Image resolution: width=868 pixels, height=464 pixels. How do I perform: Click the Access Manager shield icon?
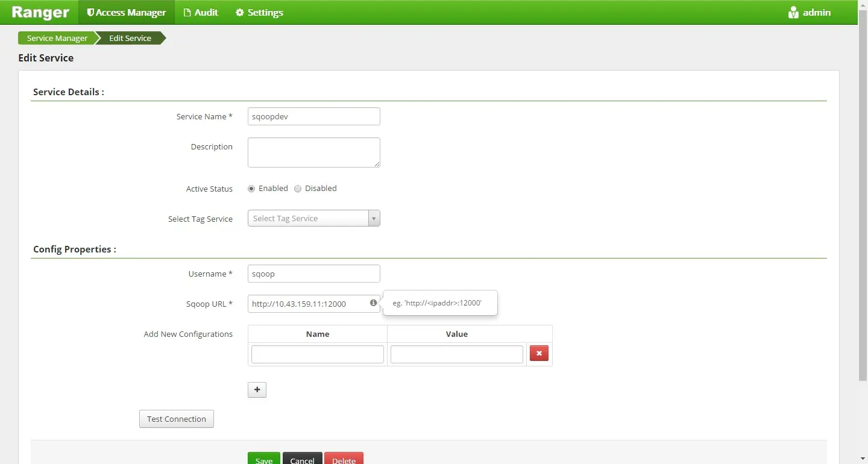[90, 12]
